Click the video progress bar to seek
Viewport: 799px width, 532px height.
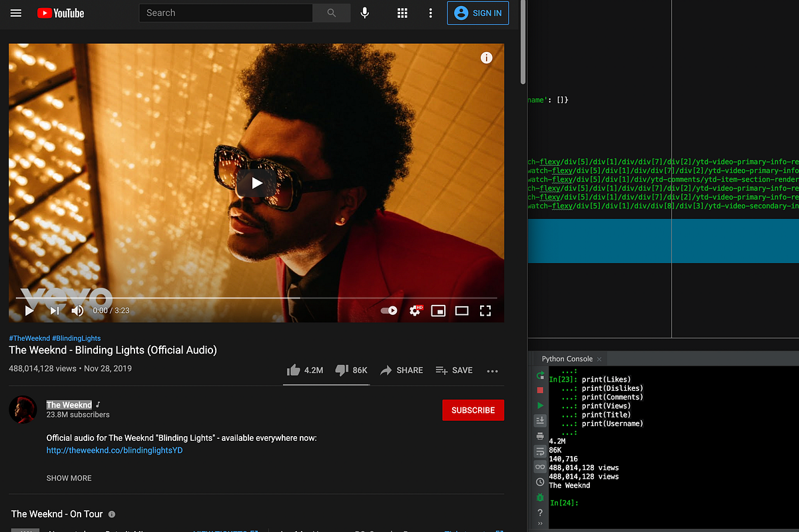click(x=253, y=297)
